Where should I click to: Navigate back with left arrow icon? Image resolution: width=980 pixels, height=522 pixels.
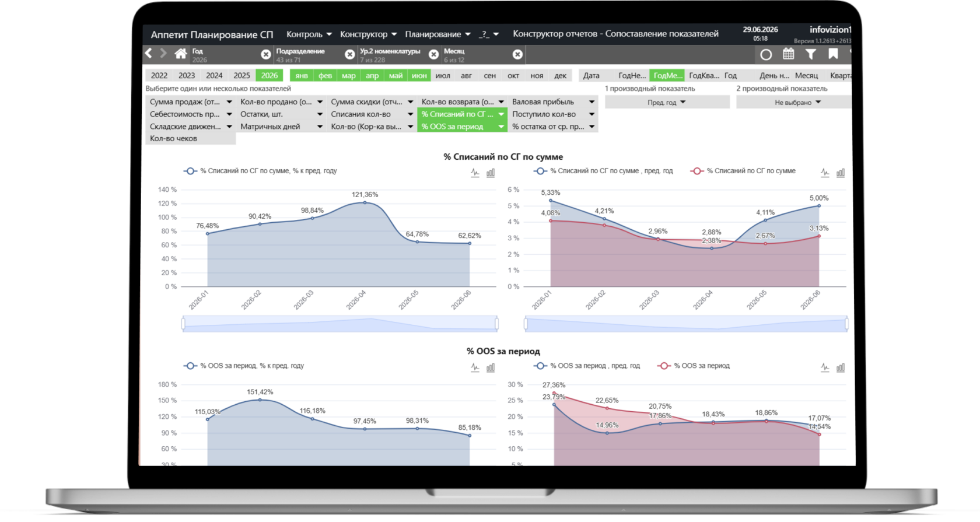click(x=149, y=54)
